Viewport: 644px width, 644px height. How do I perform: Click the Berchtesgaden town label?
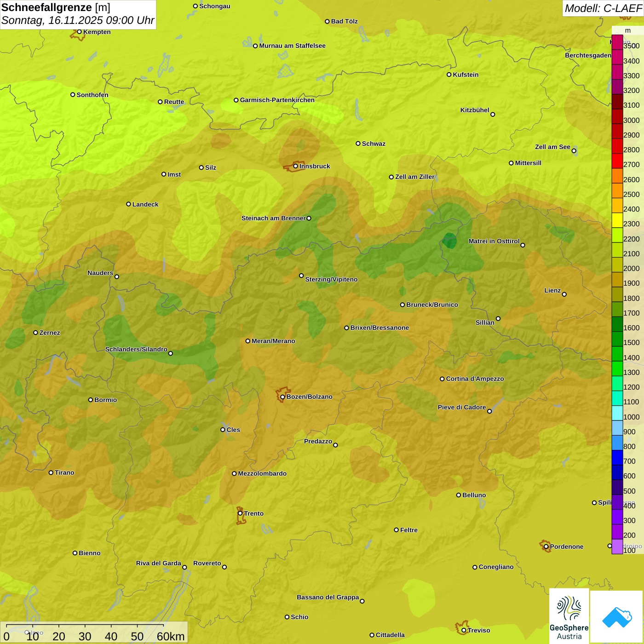coord(588,55)
